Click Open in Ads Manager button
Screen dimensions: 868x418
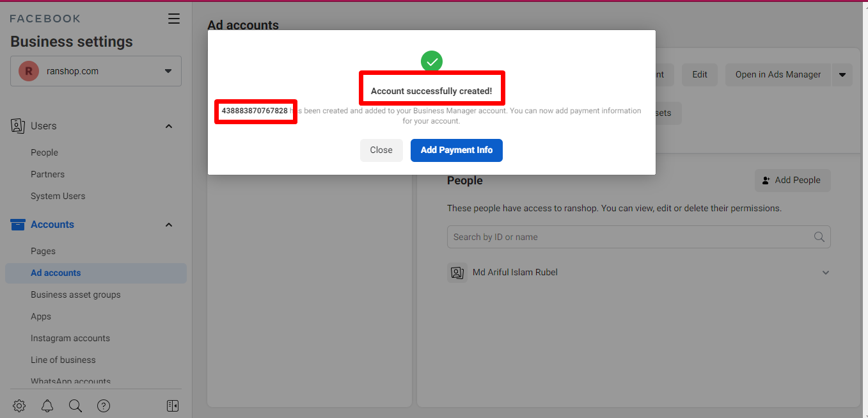point(778,74)
